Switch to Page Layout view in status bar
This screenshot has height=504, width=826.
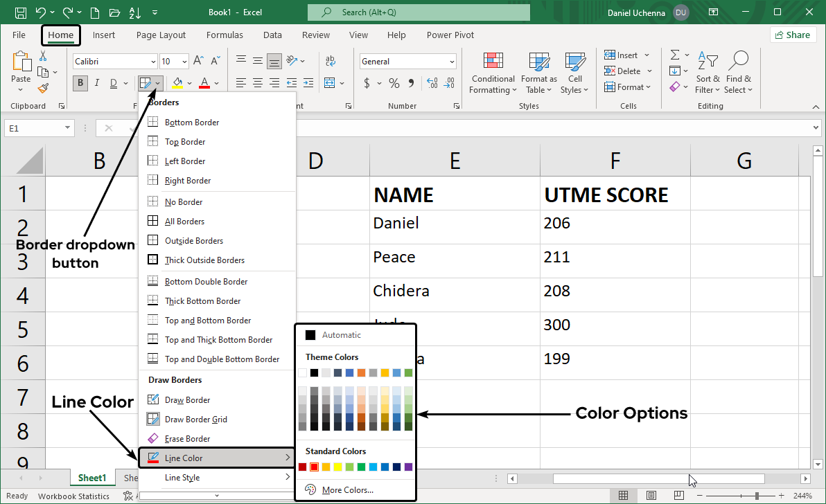(651, 496)
